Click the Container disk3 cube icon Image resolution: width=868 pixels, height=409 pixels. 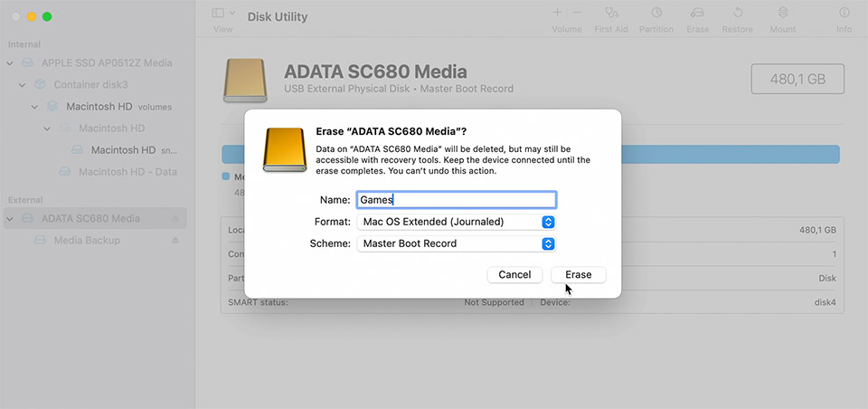[x=40, y=85]
